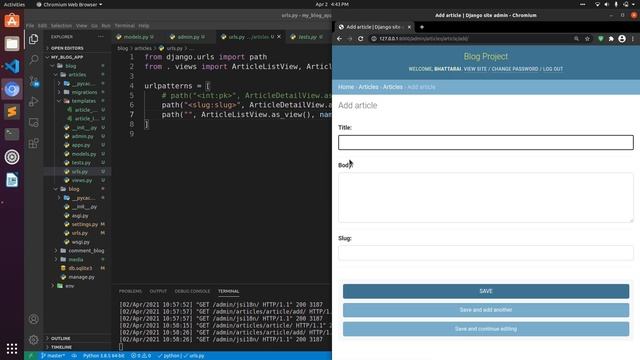Open a new Chromium tab with plus button
The height and width of the screenshot is (360, 640).
422,27
